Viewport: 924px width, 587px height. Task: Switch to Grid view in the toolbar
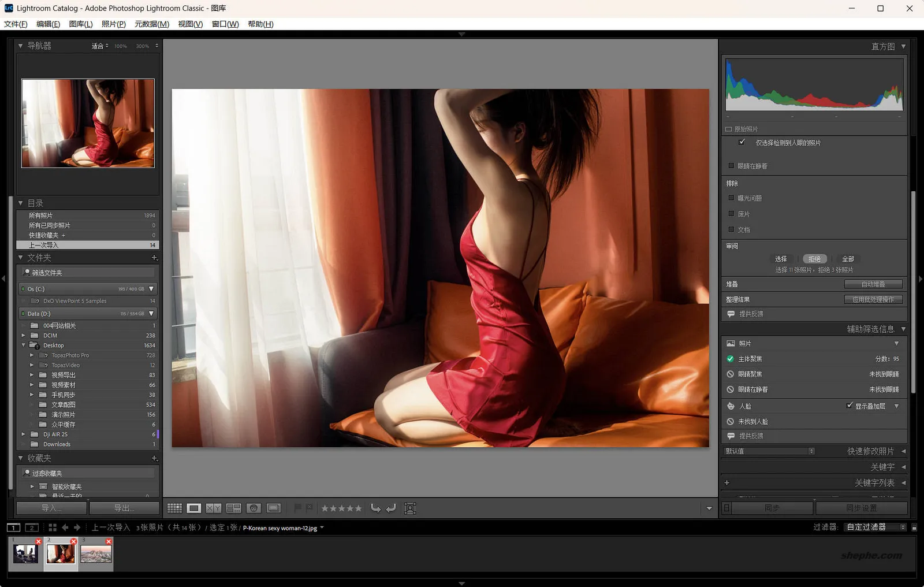pos(174,508)
